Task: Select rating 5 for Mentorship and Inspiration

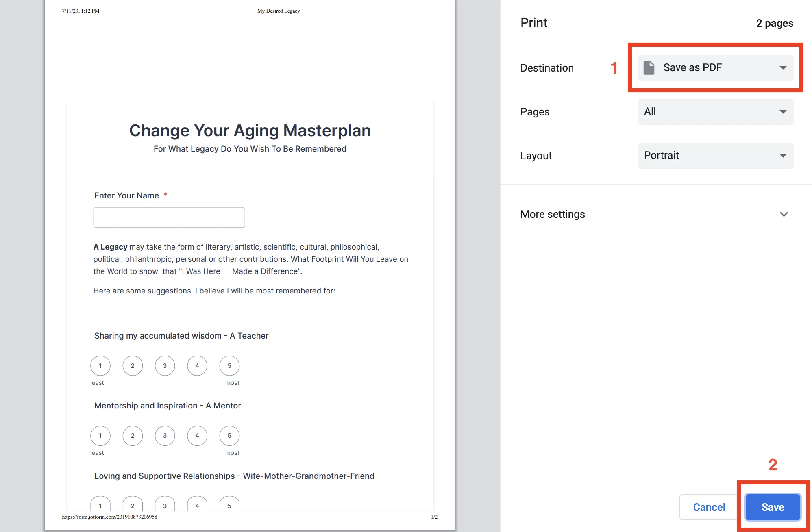Action: [x=229, y=435]
